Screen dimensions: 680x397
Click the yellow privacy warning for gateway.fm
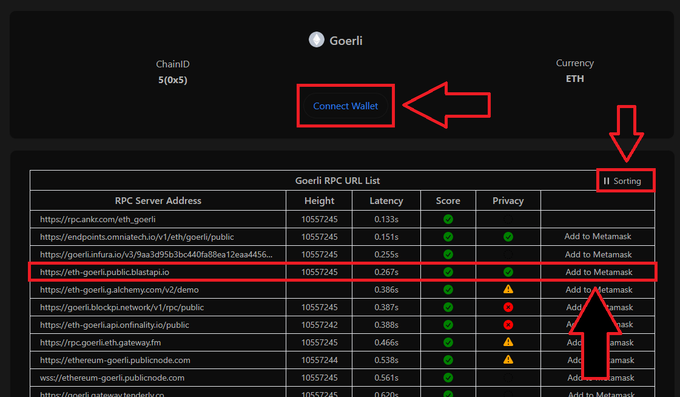(x=508, y=342)
